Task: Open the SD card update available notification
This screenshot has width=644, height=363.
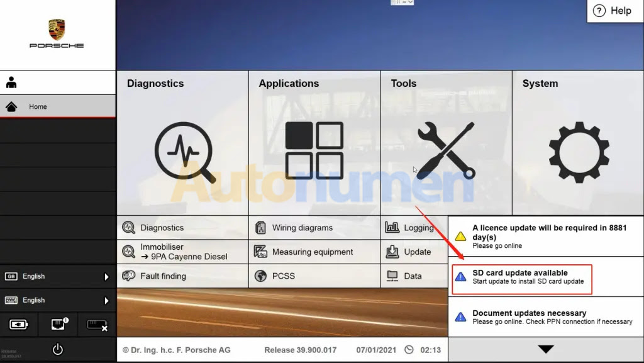Action: point(521,277)
